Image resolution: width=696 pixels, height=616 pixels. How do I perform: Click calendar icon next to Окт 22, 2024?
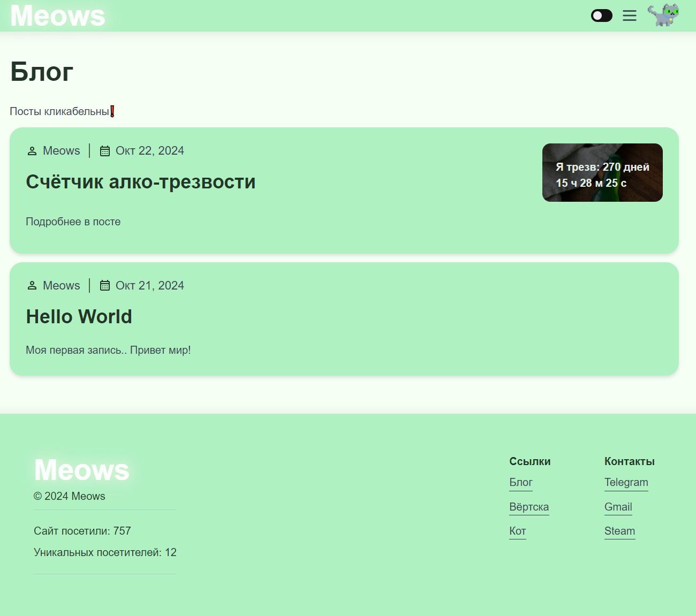pyautogui.click(x=105, y=151)
